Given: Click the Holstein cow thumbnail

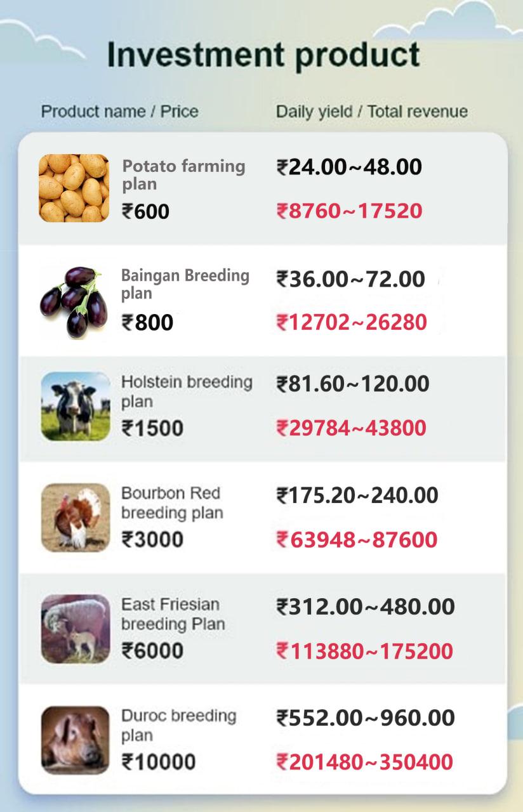Looking at the screenshot, I should [x=74, y=405].
